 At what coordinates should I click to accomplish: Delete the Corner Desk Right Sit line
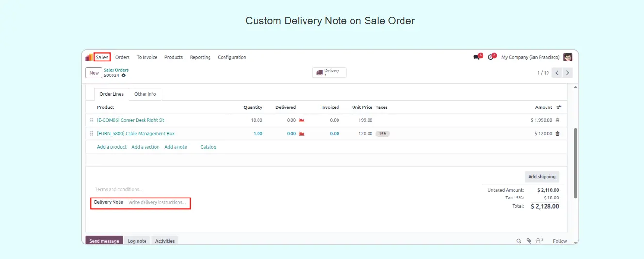(x=557, y=120)
